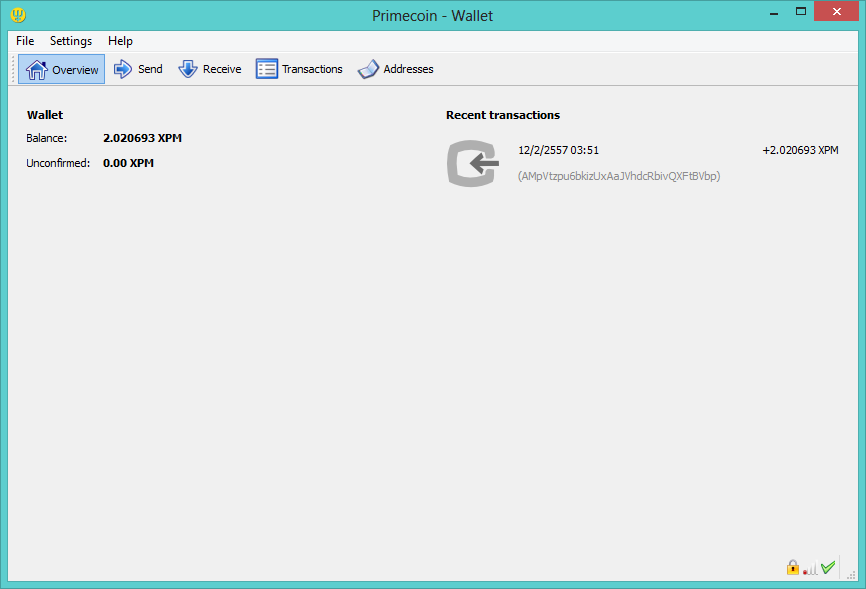This screenshot has width=866, height=589.
Task: Click the wallet encryption padlock icon
Action: [x=793, y=567]
